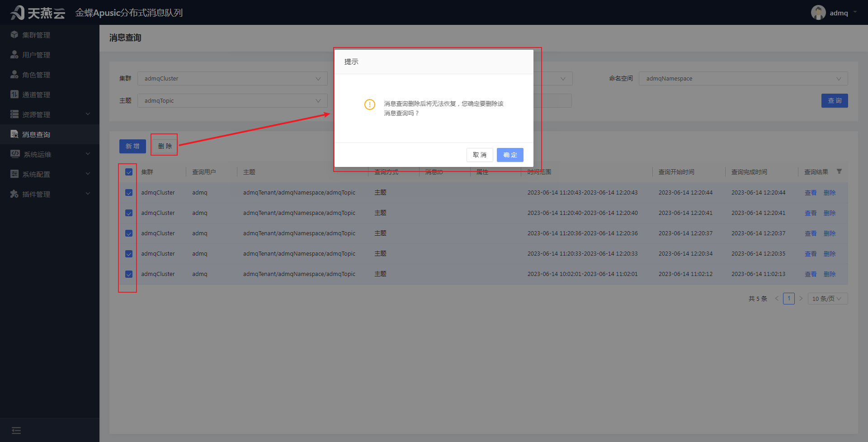The height and width of the screenshot is (442, 868).
Task: Click the 查询完成时间 column header
Action: point(749,172)
